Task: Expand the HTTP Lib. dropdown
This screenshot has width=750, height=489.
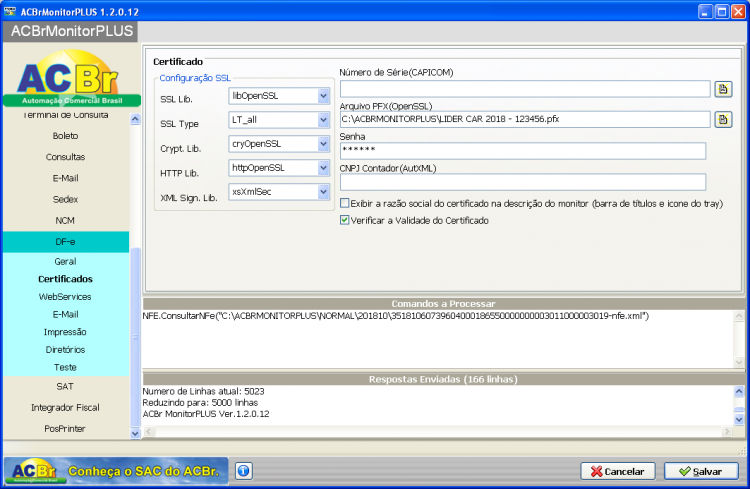Action: click(x=323, y=167)
